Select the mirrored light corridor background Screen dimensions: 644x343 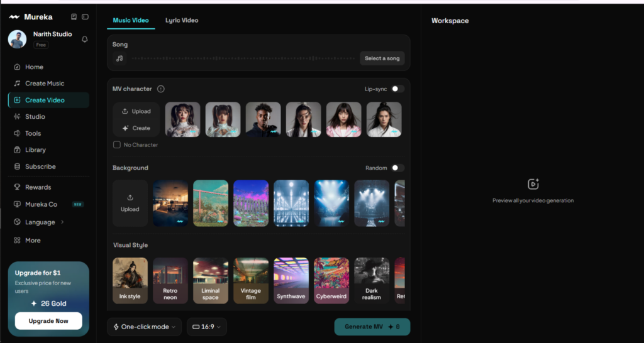pos(291,203)
